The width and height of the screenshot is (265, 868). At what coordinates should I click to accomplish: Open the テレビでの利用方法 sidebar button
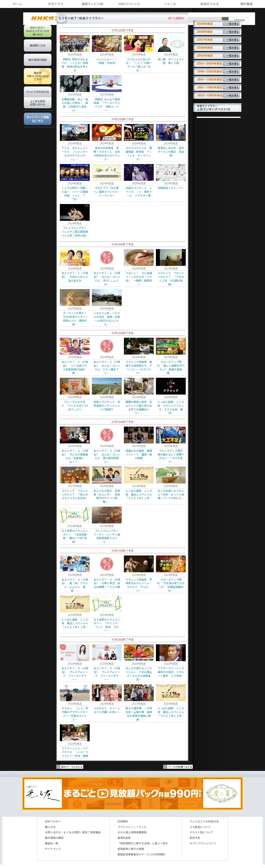point(38,92)
